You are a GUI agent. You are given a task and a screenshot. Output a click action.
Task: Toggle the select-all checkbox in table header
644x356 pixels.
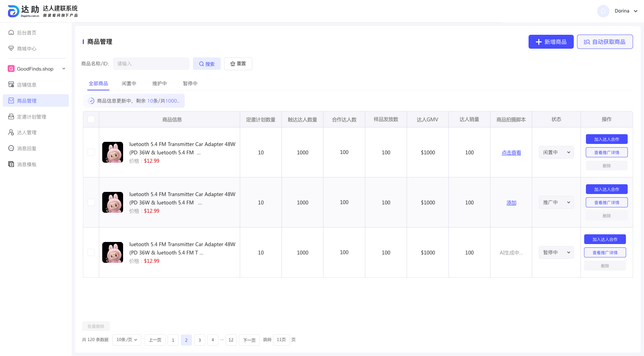(91, 119)
